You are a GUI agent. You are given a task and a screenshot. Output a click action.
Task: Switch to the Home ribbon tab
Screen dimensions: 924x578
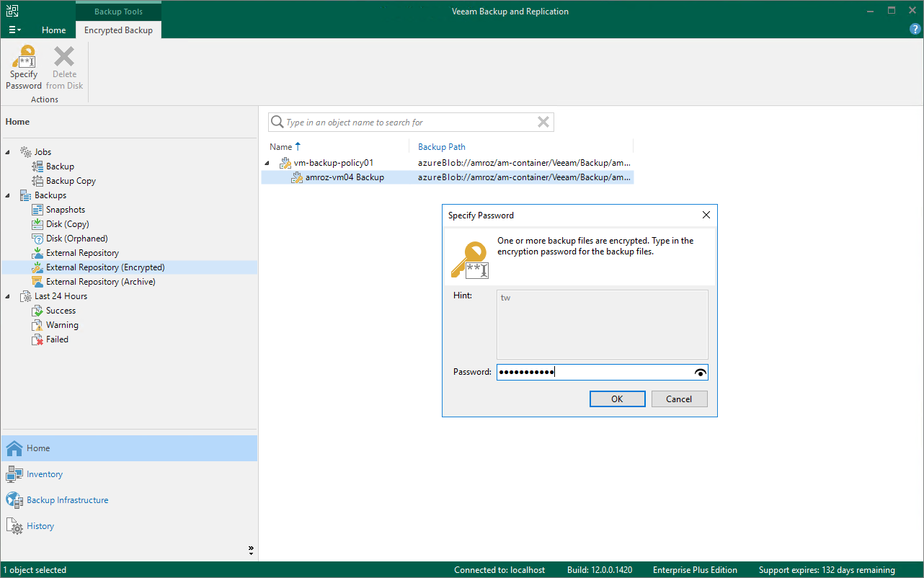click(x=54, y=30)
